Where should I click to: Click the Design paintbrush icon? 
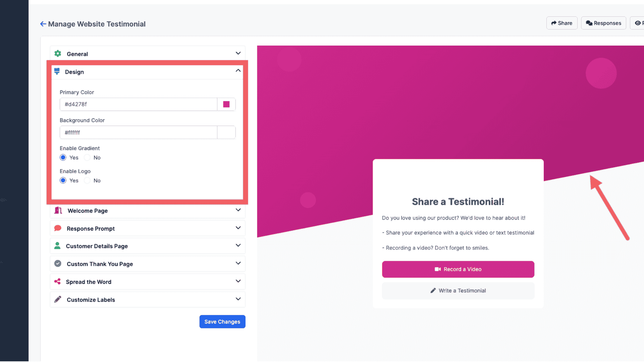pos(57,71)
